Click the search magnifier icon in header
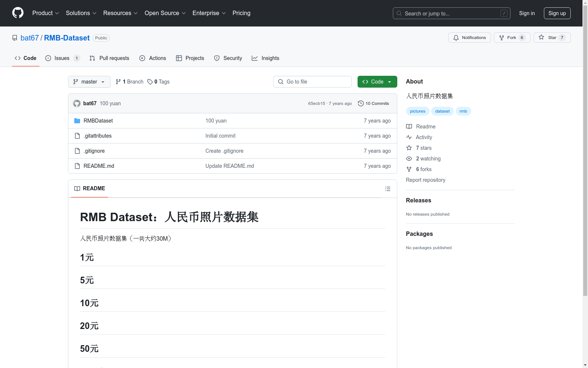This screenshot has height=368, width=588. [399, 13]
